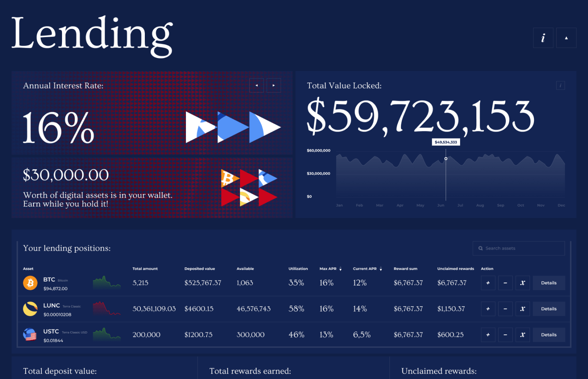Click the search assets field
Image resolution: width=588 pixels, height=379 pixels.
coord(519,248)
